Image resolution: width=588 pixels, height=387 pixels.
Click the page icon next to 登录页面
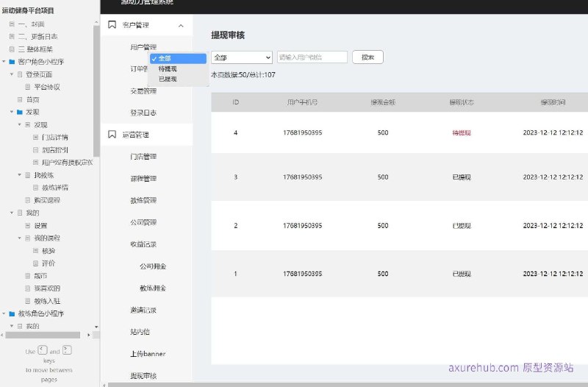coord(20,74)
